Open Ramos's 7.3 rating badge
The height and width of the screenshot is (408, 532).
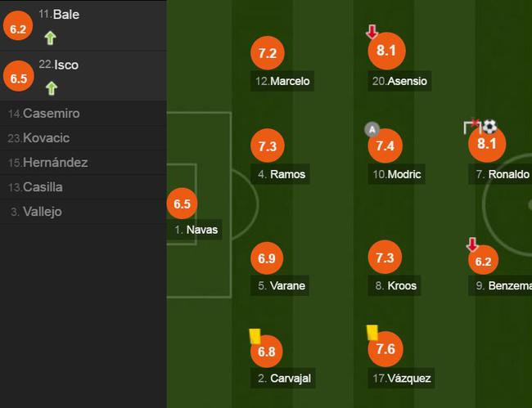click(267, 146)
